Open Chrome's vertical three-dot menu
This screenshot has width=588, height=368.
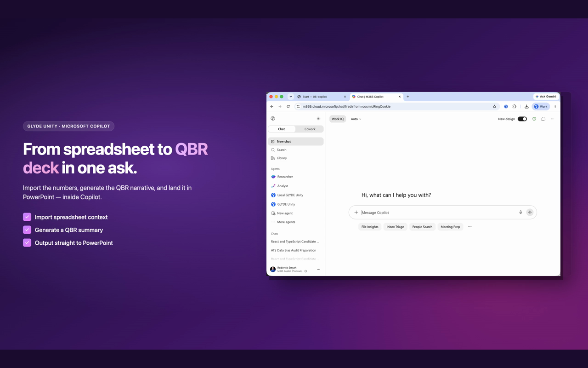click(x=555, y=107)
